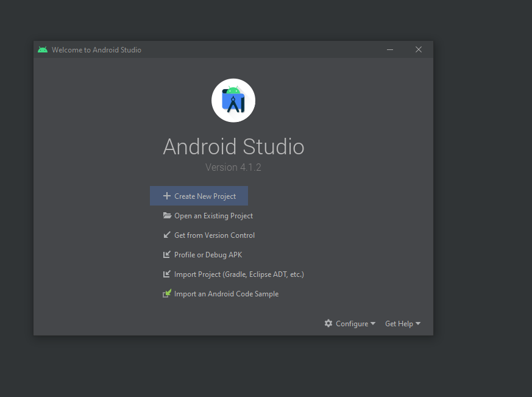Screen dimensions: 532x397
Task: Click the Version 4.1.2 text
Action: click(233, 167)
